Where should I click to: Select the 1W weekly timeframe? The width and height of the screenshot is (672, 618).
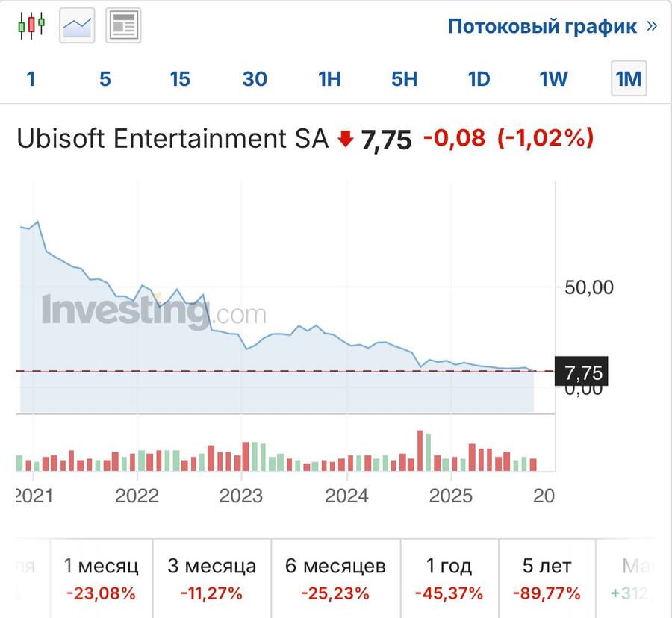[x=553, y=78]
